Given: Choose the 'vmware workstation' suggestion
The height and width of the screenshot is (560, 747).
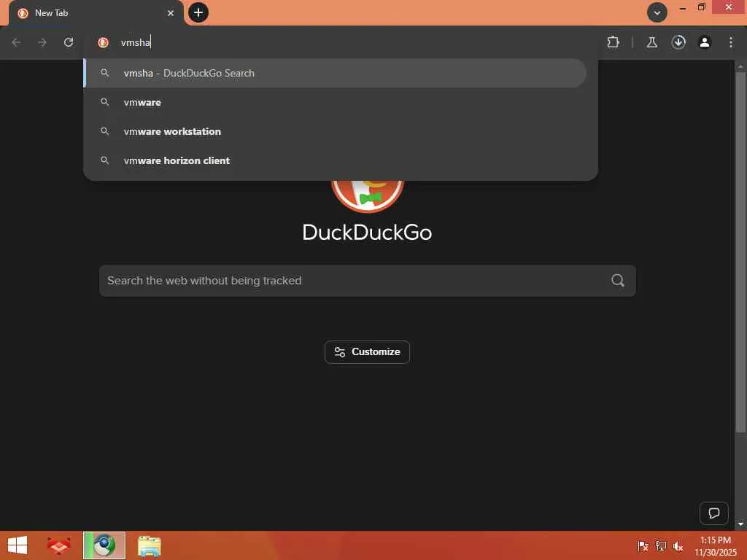Looking at the screenshot, I should point(336,131).
